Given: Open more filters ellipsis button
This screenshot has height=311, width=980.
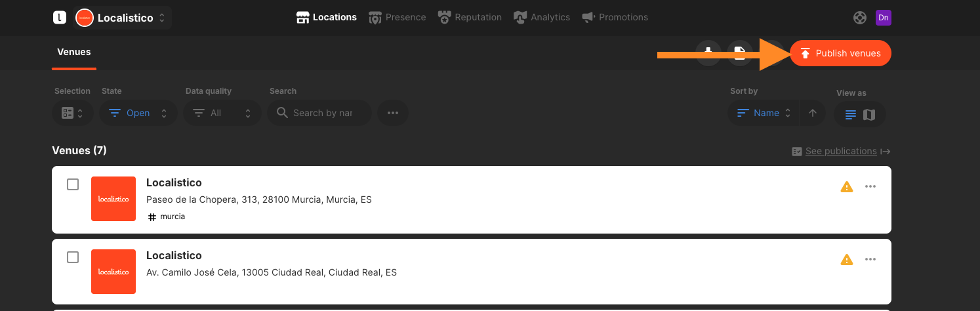Looking at the screenshot, I should 393,113.
